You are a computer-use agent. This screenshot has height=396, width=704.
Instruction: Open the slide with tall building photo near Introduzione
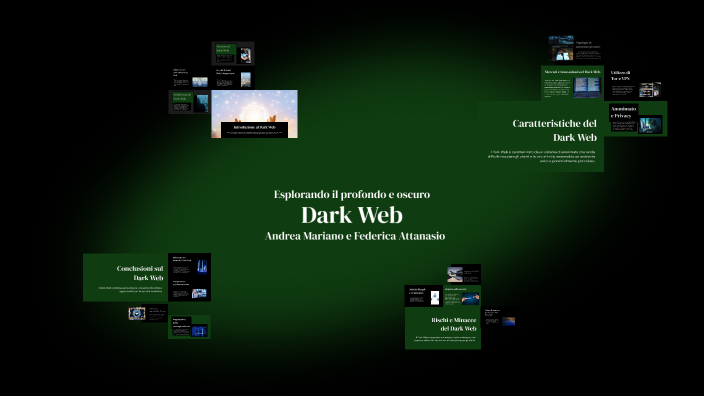pos(233,78)
